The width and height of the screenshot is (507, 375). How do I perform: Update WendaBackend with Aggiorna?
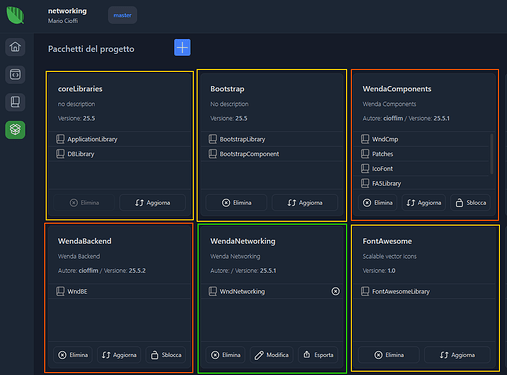(119, 355)
